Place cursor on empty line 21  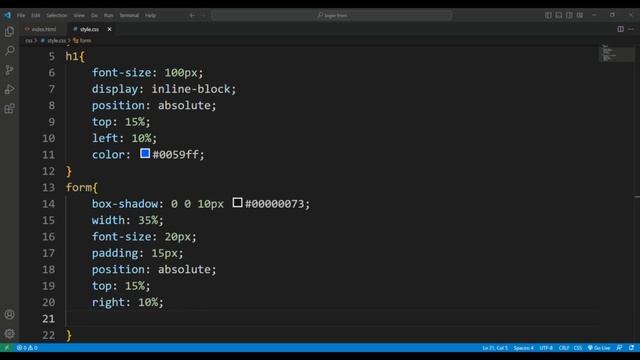coord(333,318)
